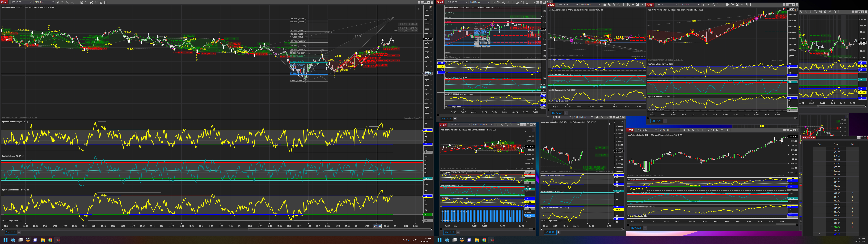Toggle Chart Trader icon in ES chart toolbar
868x244 pixels.
pos(87,2)
